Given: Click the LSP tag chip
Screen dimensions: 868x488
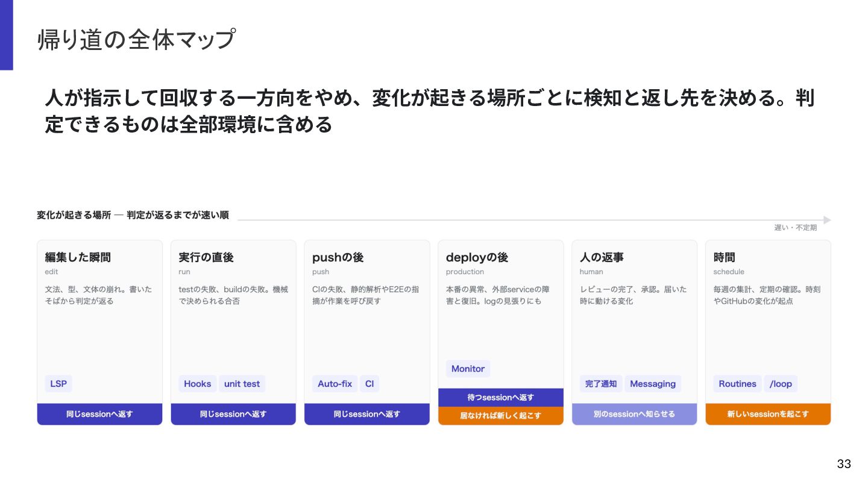Looking at the screenshot, I should pyautogui.click(x=58, y=384).
